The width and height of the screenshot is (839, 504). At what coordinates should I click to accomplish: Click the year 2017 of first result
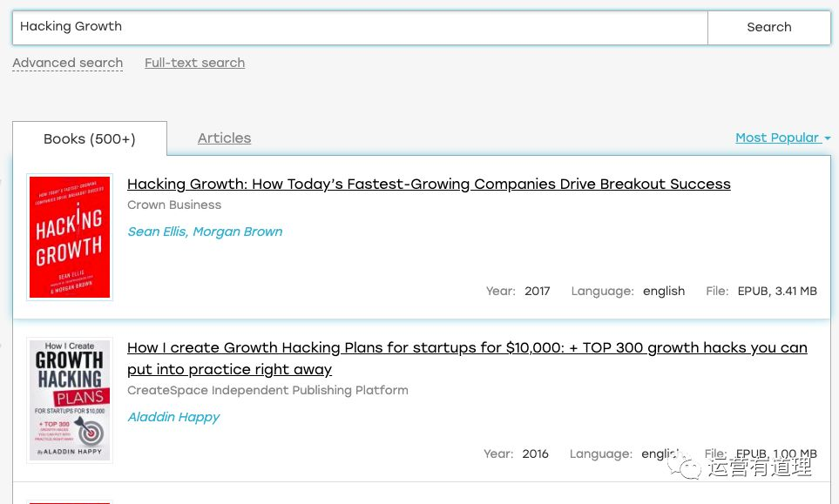coord(538,292)
